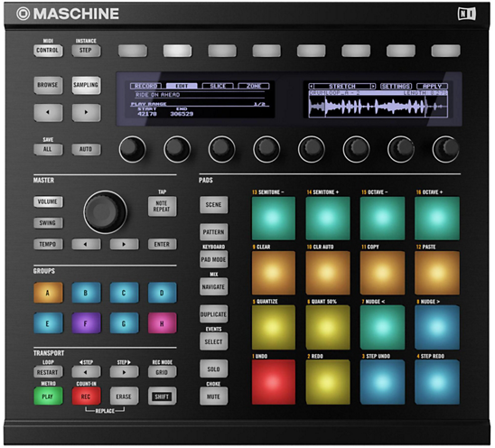This screenshot has width=495, height=448.
Task: Select the EDIT tab on left display
Action: [182, 86]
